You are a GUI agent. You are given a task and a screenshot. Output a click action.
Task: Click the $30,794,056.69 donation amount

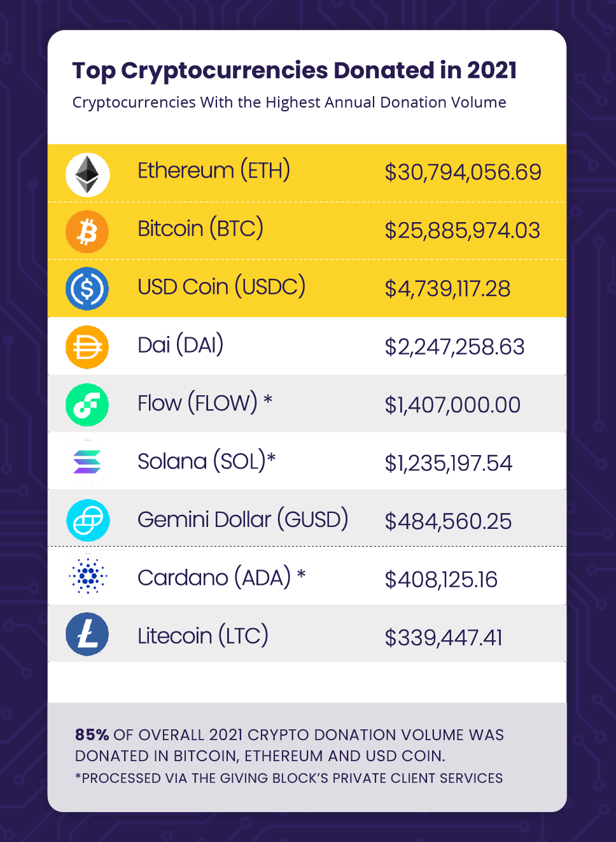tap(463, 172)
